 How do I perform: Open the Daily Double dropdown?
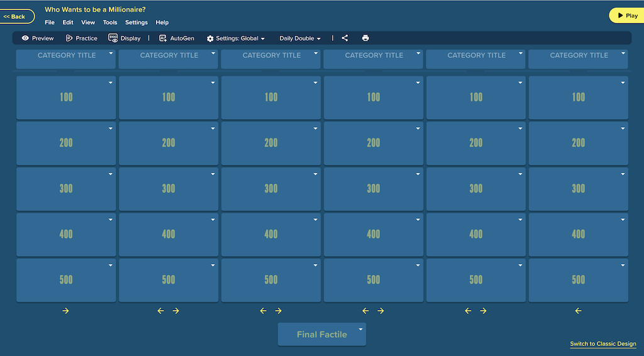click(300, 38)
